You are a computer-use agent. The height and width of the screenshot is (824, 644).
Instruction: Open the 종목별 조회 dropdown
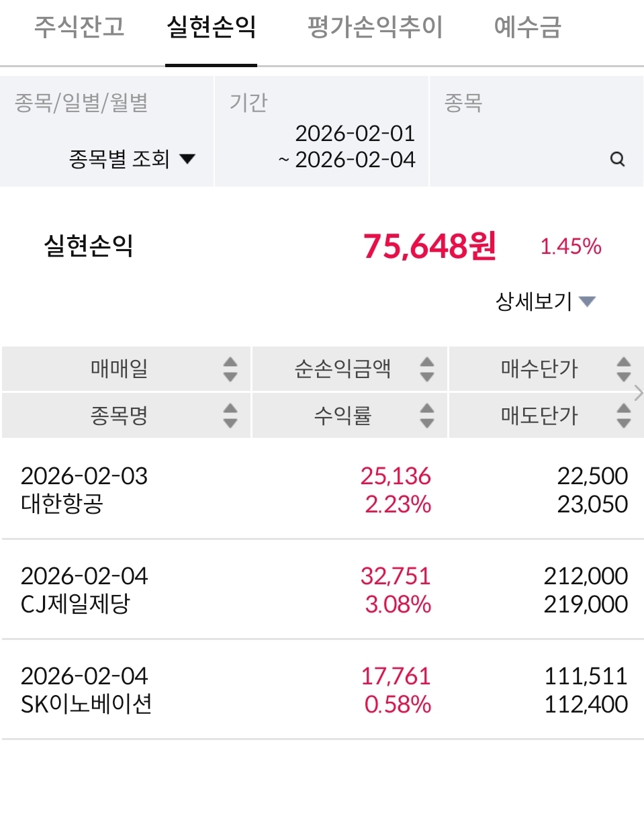click(132, 160)
